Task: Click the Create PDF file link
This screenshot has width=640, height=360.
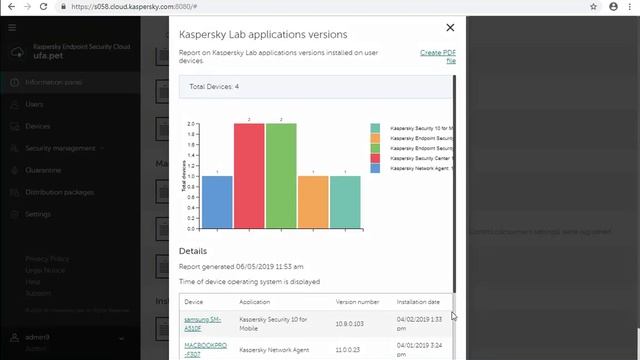Action: pyautogui.click(x=438, y=57)
